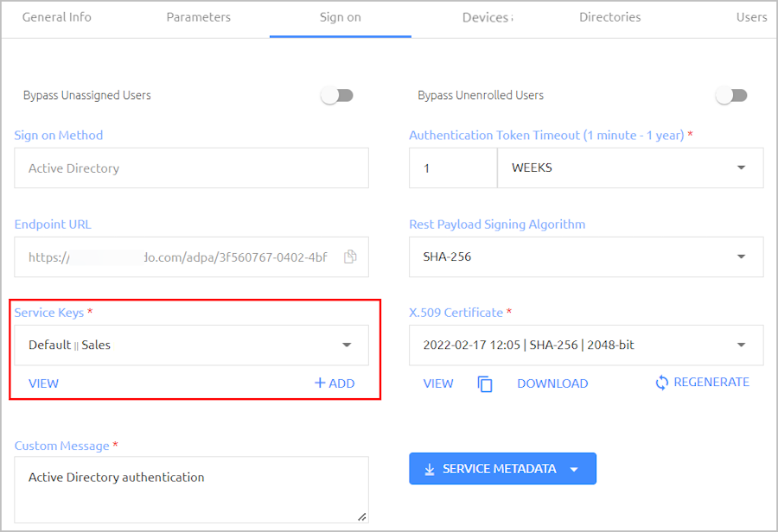
Task: Click the Endpoint URL label
Action: tap(53, 225)
